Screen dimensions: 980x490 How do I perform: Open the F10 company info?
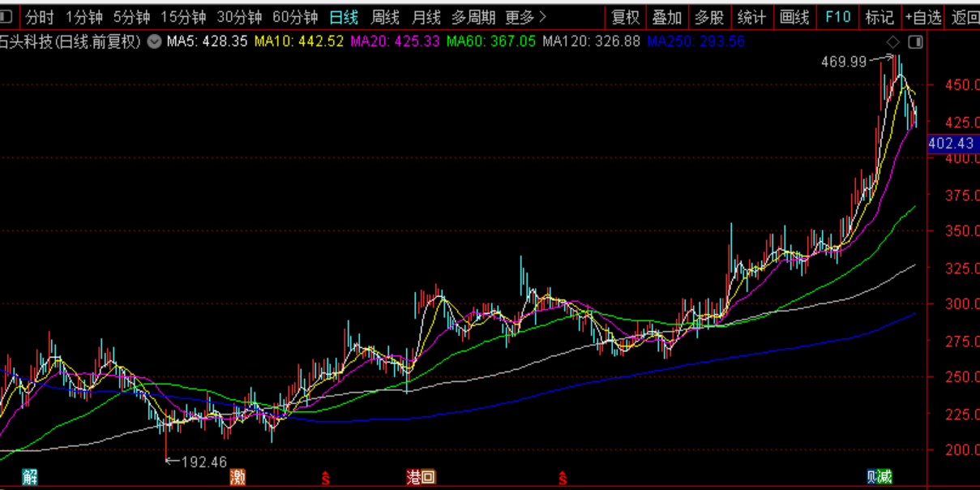[x=837, y=17]
